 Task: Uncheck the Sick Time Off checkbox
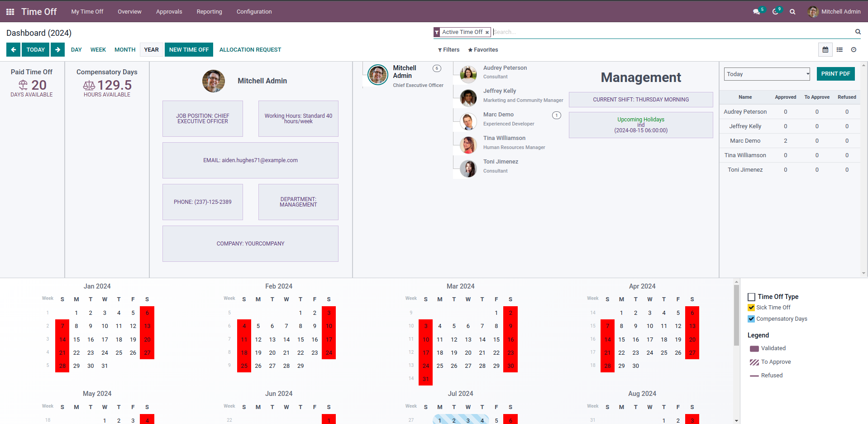(x=751, y=308)
